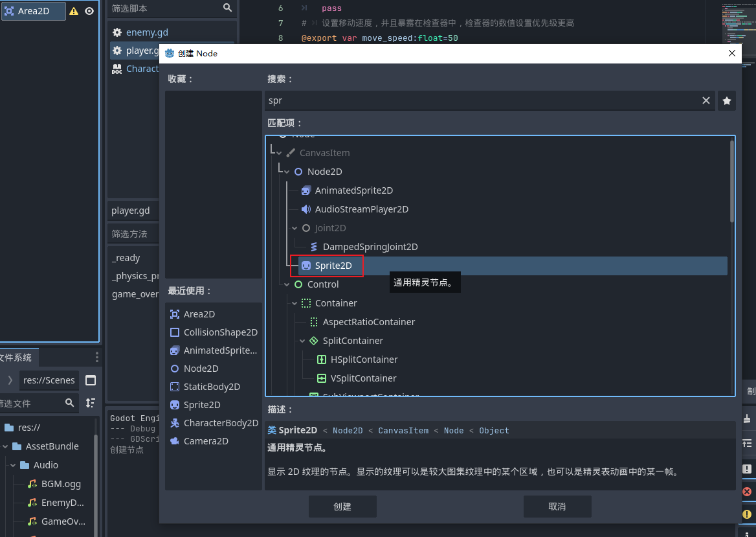This screenshot has height=537, width=756.
Task: Close the 创建 Node dialog
Action: pos(732,53)
